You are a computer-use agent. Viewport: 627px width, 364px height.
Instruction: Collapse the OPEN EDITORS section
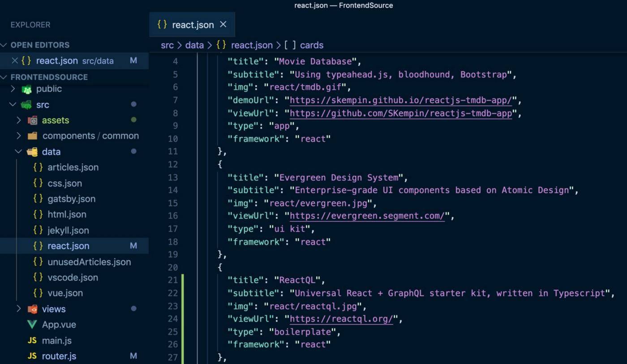coord(4,45)
